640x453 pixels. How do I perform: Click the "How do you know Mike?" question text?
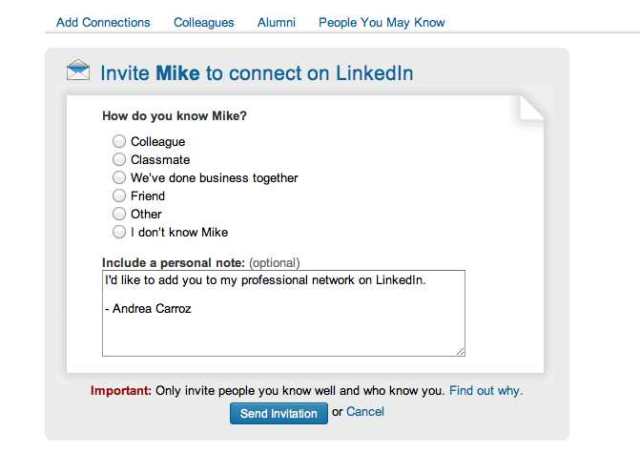(174, 116)
